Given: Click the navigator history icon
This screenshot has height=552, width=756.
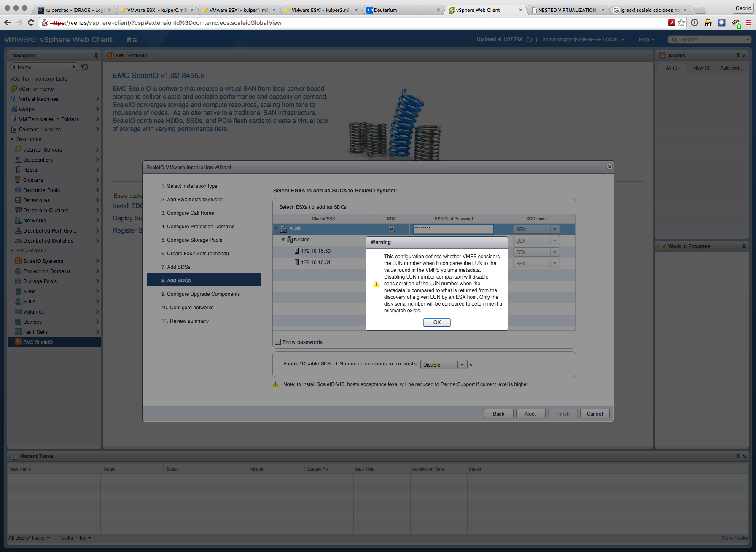Looking at the screenshot, I should 85,67.
